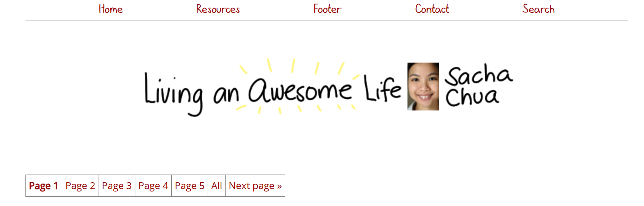
Task: Click the handwritten Sacha Chua name
Action: (x=479, y=85)
